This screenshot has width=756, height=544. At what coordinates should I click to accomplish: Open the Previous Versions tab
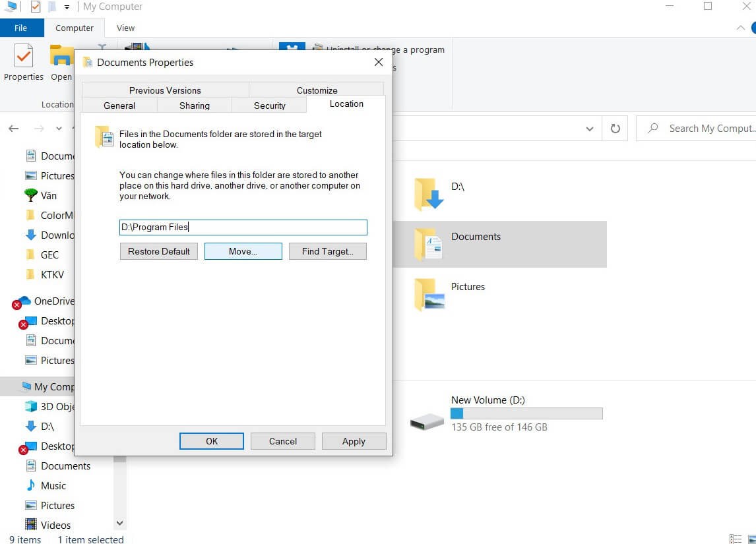point(164,90)
